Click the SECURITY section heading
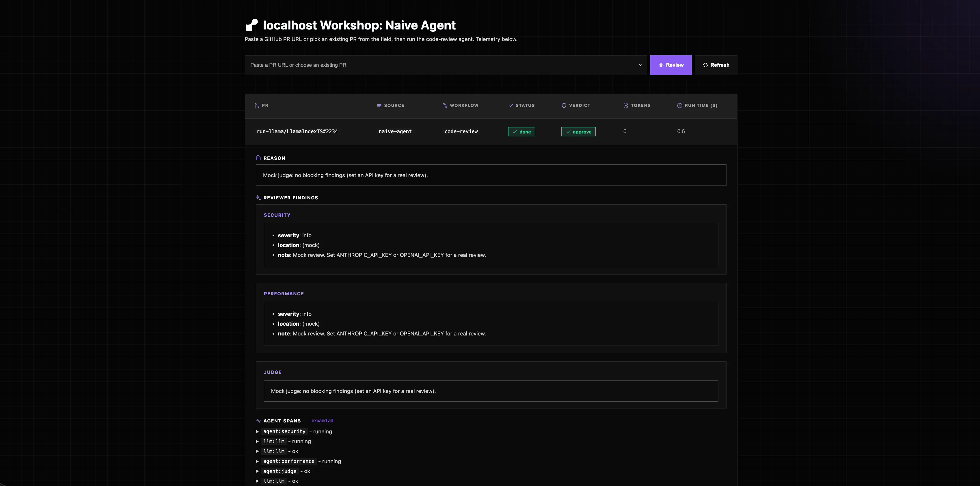This screenshot has height=486, width=980. tap(277, 215)
